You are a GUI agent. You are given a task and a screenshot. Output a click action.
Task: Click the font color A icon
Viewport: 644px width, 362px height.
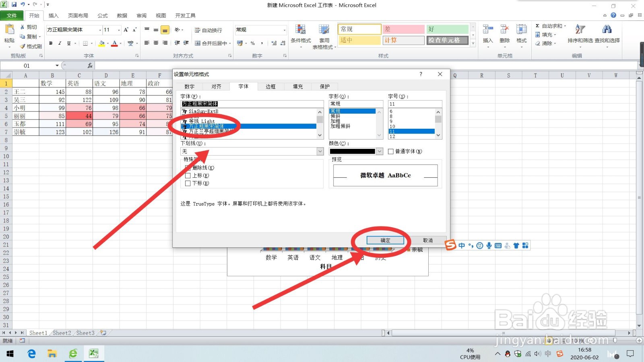[x=115, y=43]
